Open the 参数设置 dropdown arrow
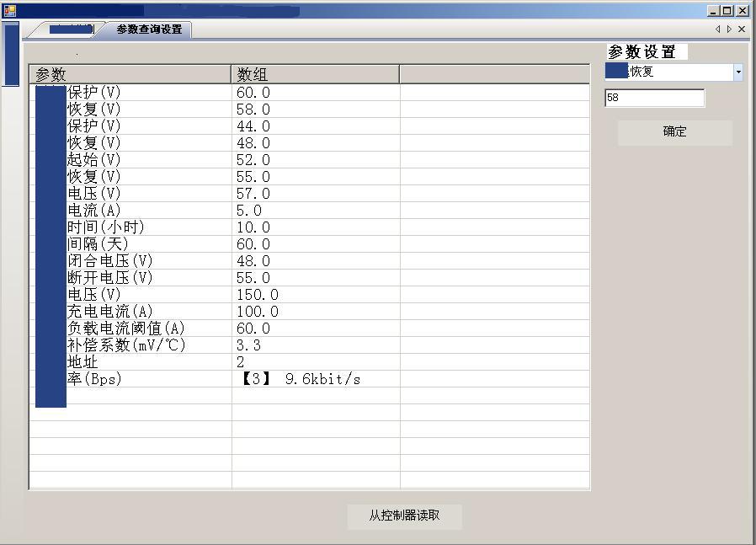This screenshot has width=756, height=545. pyautogui.click(x=738, y=72)
